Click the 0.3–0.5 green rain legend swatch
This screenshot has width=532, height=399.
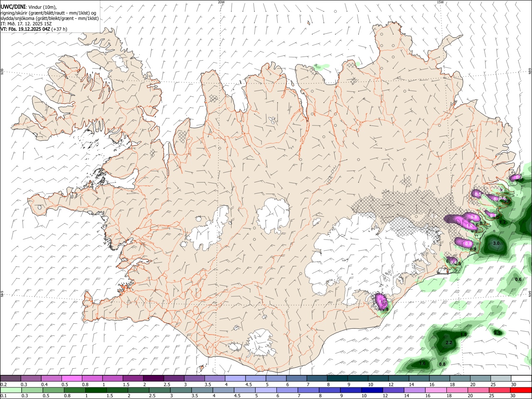click(x=32, y=390)
